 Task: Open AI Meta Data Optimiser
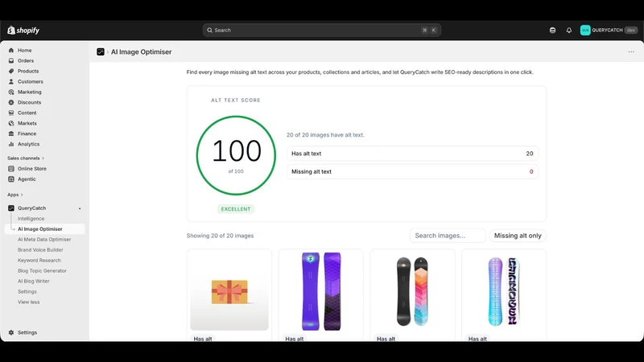(44, 239)
